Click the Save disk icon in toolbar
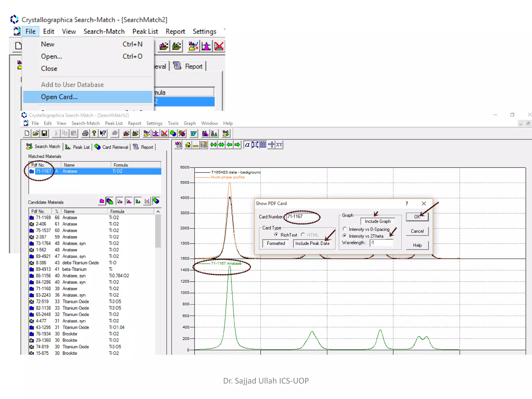This screenshot has width=532, height=399. pos(44,133)
